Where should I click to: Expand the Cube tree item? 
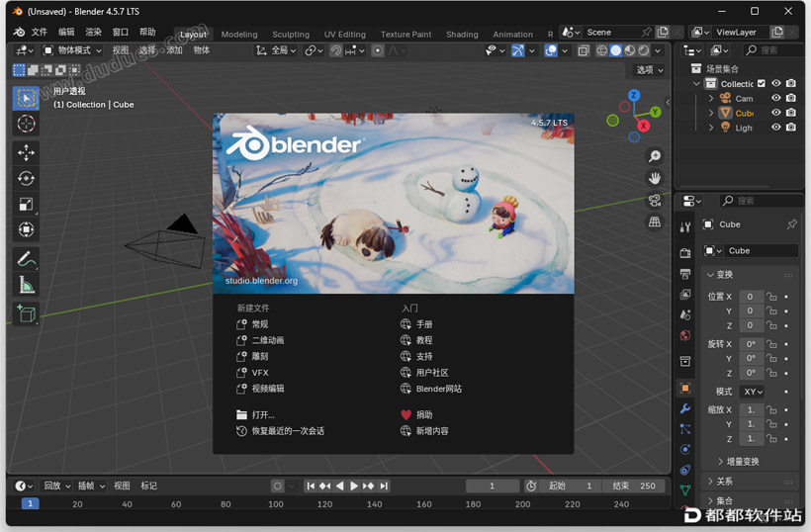pos(711,112)
